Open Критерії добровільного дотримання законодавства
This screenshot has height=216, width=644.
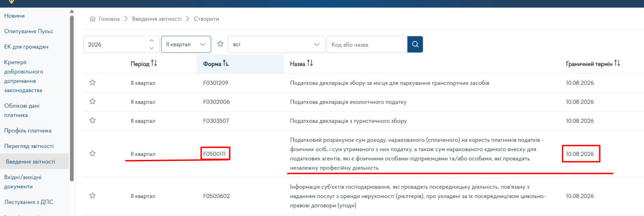(x=23, y=76)
